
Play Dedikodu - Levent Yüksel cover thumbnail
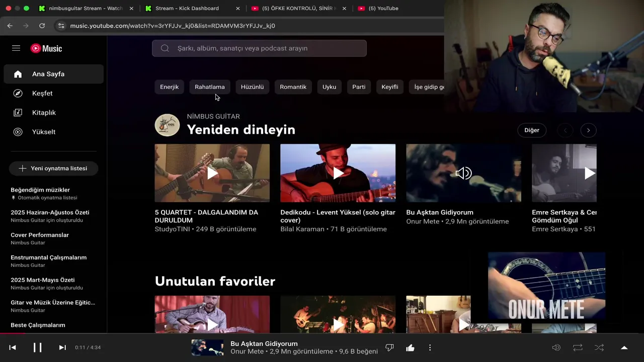(338, 173)
